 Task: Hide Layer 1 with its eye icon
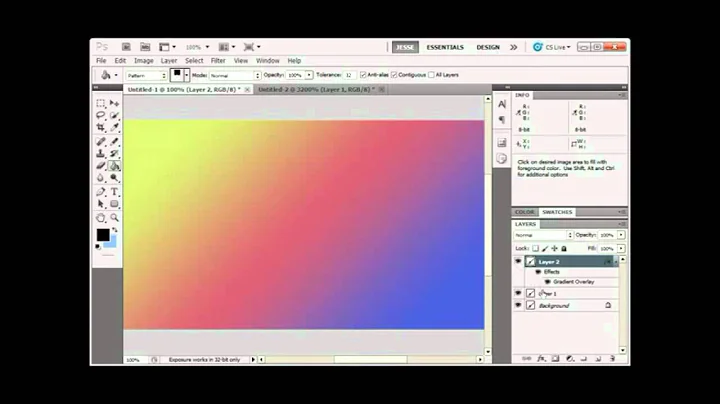(x=518, y=293)
